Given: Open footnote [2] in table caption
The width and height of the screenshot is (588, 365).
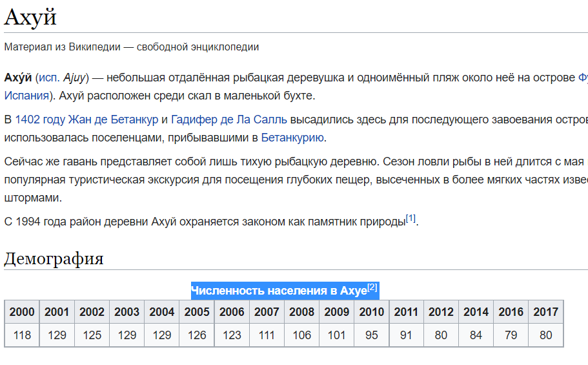Looking at the screenshot, I should point(372,287).
